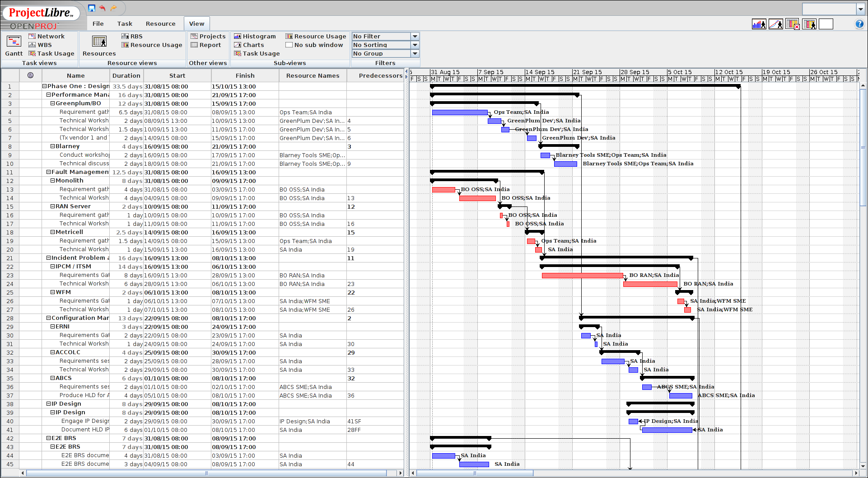Open the blue Help question mark
The width and height of the screenshot is (868, 478).
pyautogui.click(x=859, y=24)
